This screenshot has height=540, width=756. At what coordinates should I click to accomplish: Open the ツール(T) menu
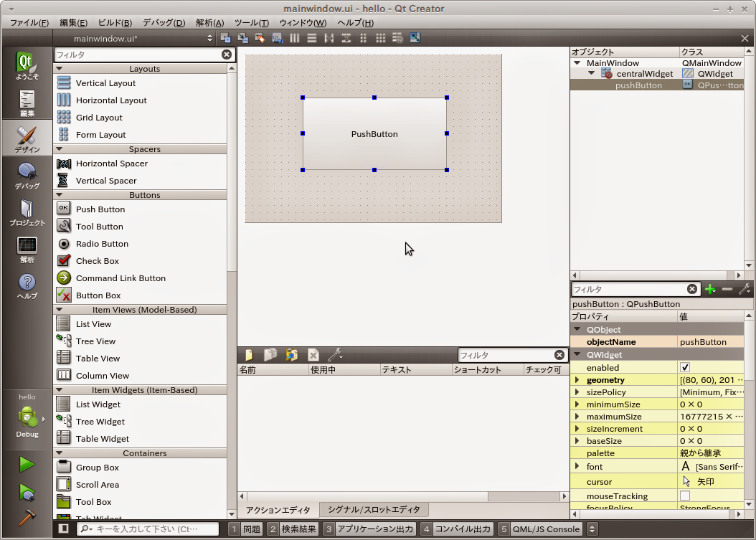252,23
